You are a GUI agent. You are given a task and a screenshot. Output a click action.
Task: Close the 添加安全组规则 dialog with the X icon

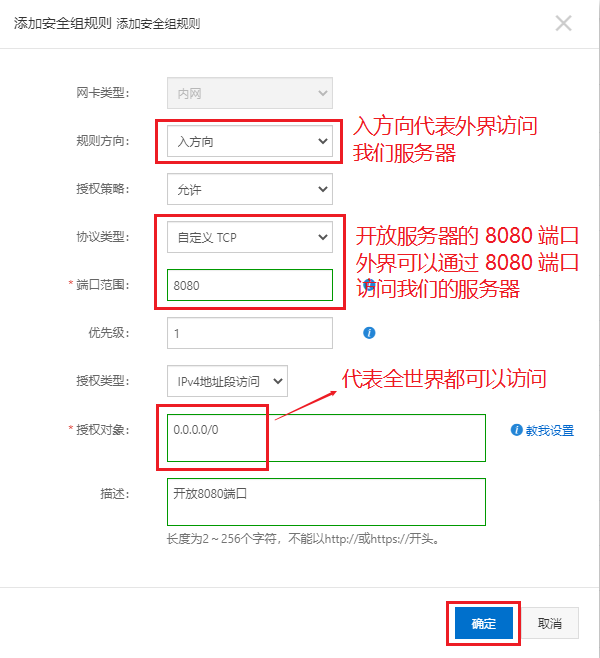point(563,24)
